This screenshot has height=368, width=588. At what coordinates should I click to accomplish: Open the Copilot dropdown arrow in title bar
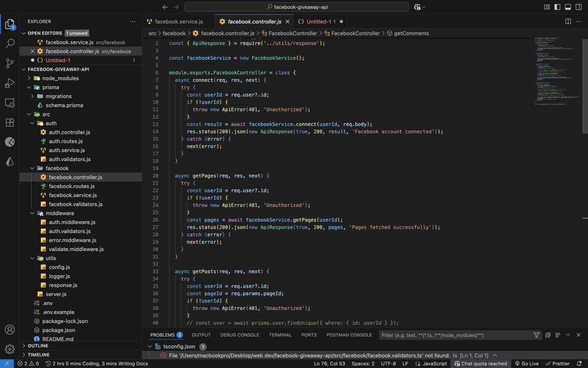(x=424, y=7)
